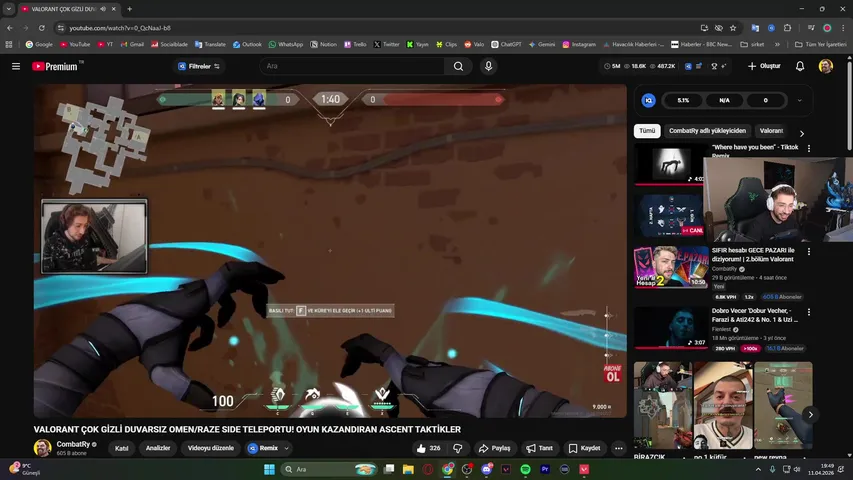This screenshot has height=480, width=853.
Task: Dislike the video with thumbs down
Action: coord(458,448)
